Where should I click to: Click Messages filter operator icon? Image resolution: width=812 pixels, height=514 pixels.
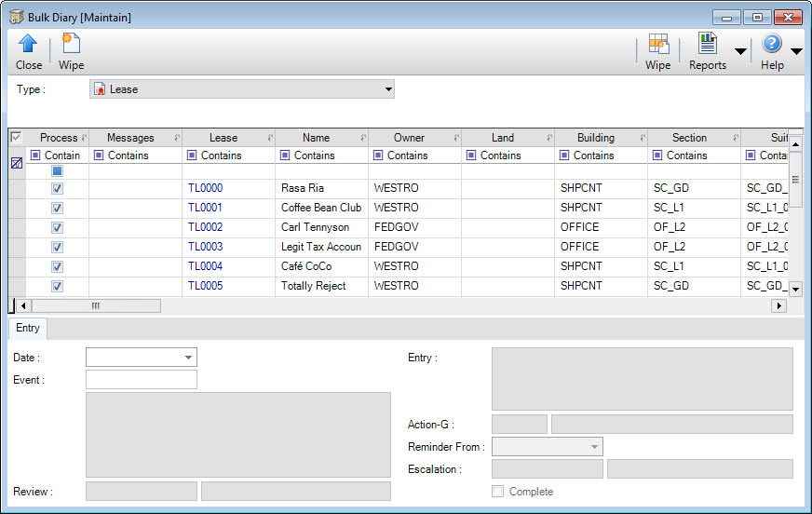click(x=99, y=156)
